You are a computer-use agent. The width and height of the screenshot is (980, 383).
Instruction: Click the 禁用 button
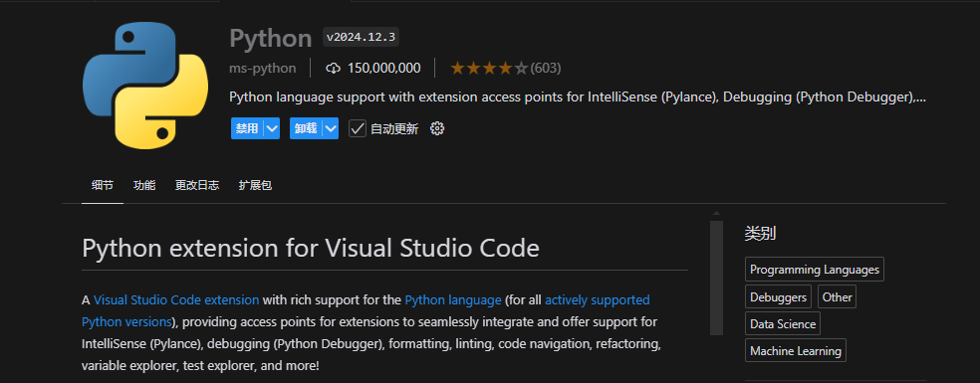tap(247, 128)
